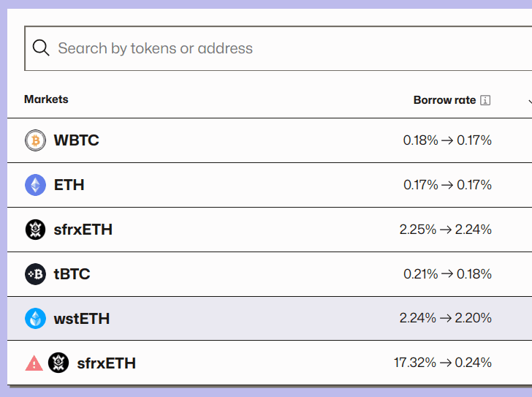Image resolution: width=532 pixels, height=397 pixels.
Task: Click the magnifying glass search icon
Action: tap(41, 48)
